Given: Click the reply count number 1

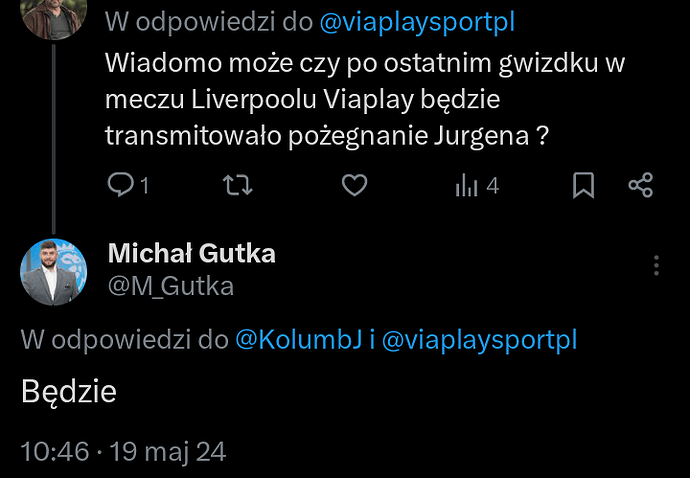Looking at the screenshot, I should pyautogui.click(x=144, y=186).
